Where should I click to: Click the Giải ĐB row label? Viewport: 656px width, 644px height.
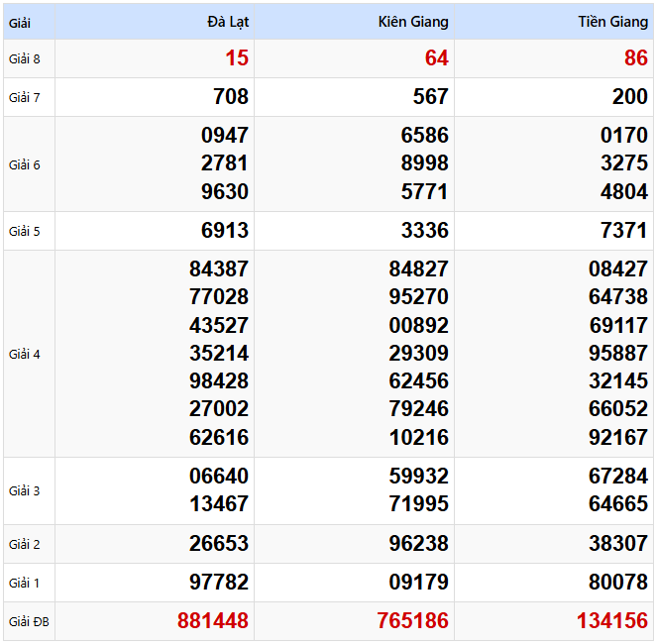(x=28, y=621)
